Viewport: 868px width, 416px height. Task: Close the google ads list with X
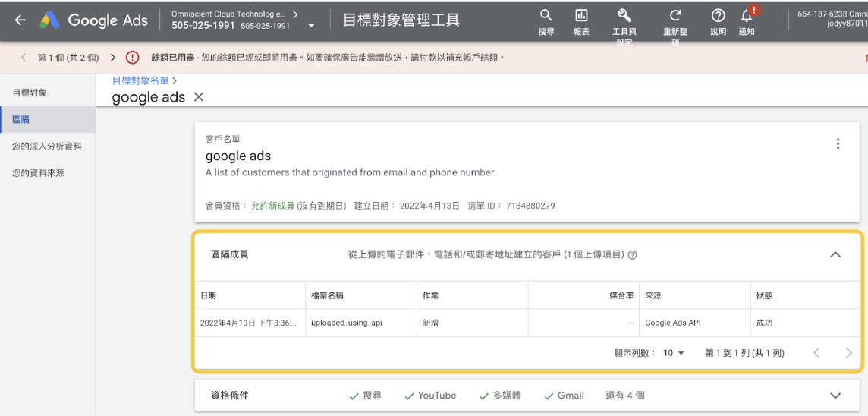pyautogui.click(x=199, y=97)
